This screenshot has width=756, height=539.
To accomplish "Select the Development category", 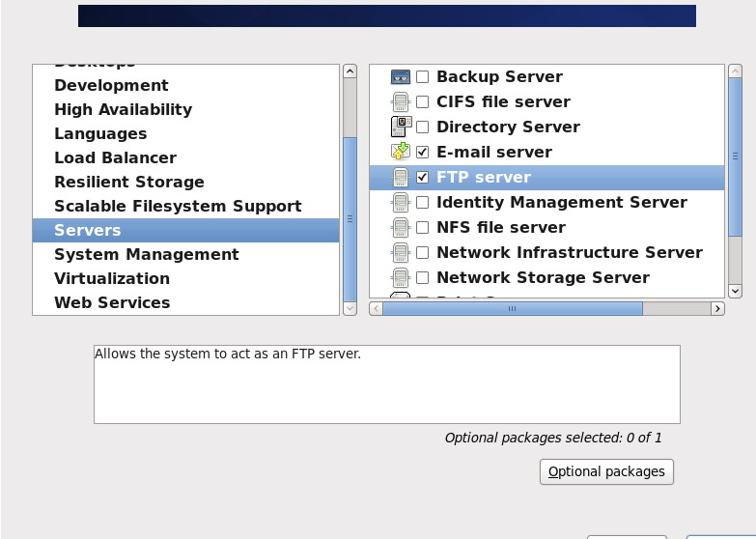I will [185, 85].
